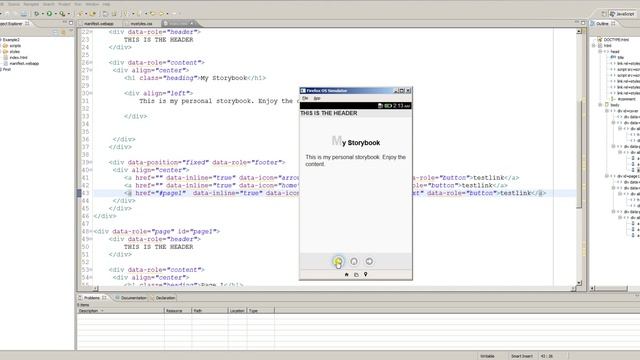The height and width of the screenshot is (360, 640).
Task: Select manifest.webapp file in Project Explorer
Action: (24, 63)
